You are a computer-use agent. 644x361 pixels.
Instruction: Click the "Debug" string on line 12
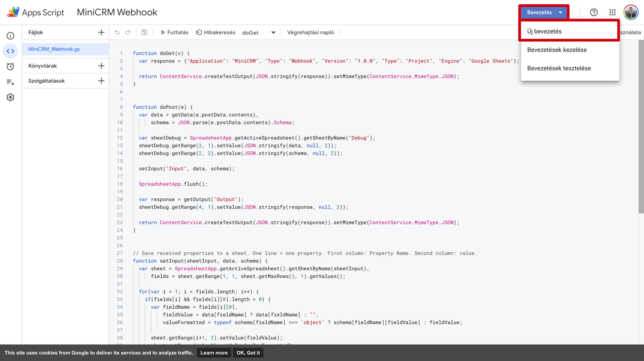coord(359,138)
